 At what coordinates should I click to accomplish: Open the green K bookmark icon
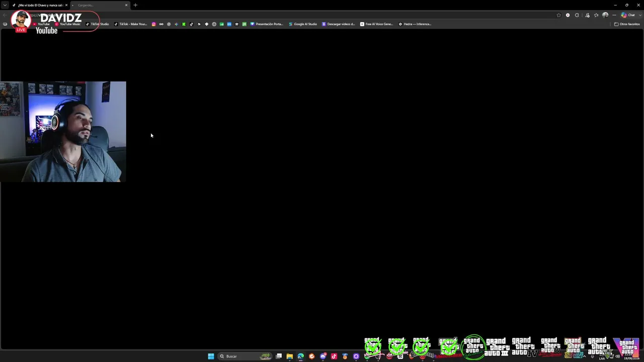[x=184, y=24]
